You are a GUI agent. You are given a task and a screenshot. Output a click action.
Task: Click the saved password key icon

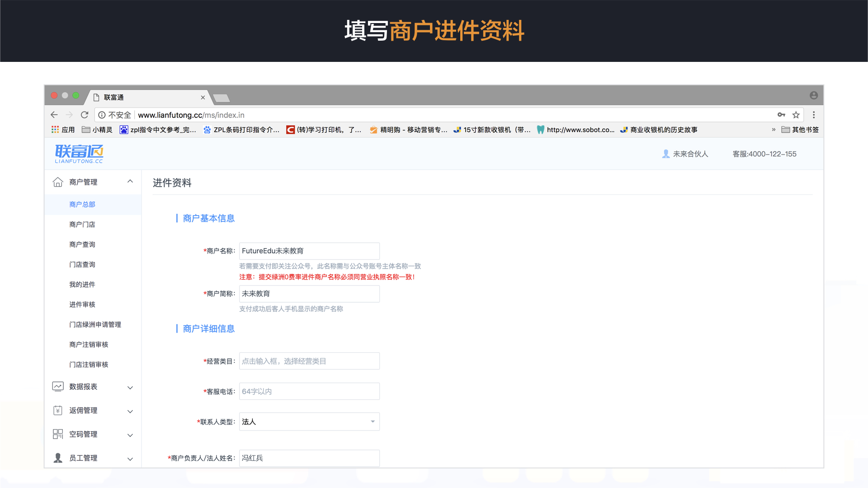pyautogui.click(x=781, y=115)
